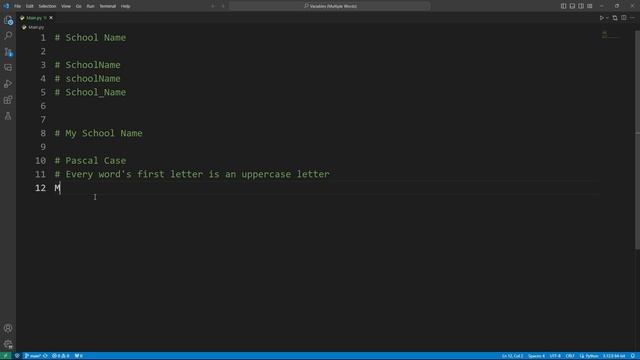
Task: Open errors and warnings problems indicator
Action: [x=60, y=356]
